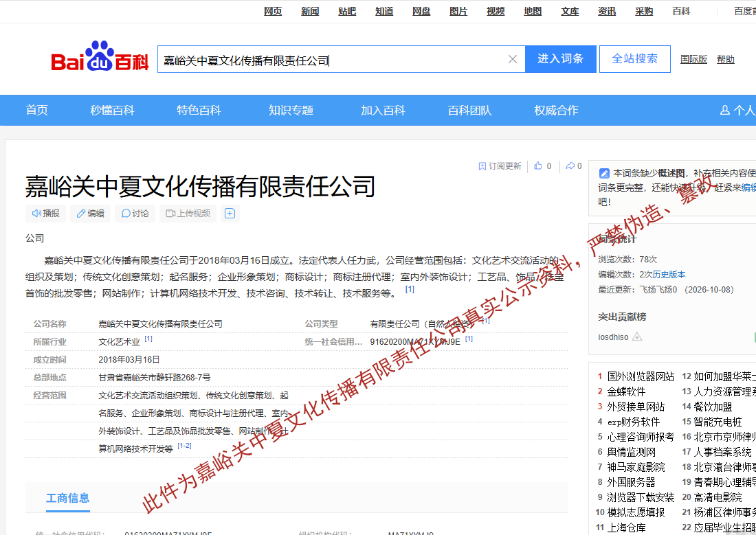Open the 网页 top navigation link

(273, 11)
